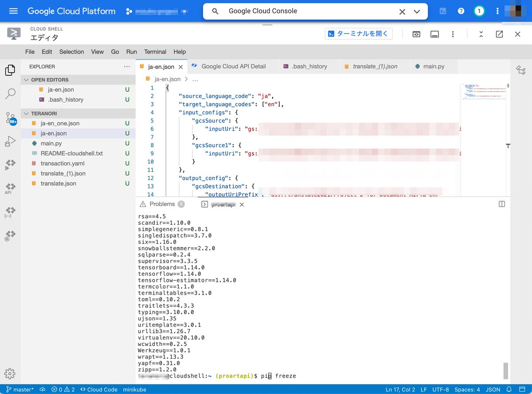Select the Explorer files icon in activity bar
This screenshot has width=532, height=394.
coord(10,70)
